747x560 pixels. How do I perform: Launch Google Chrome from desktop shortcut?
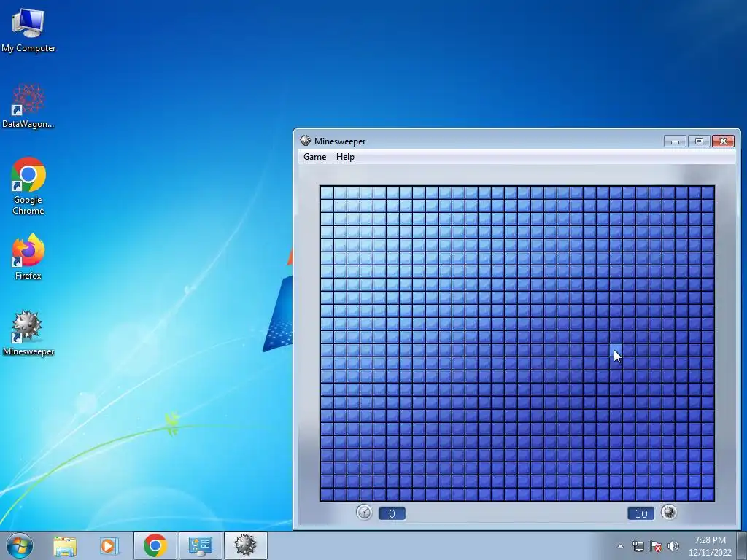[28, 186]
